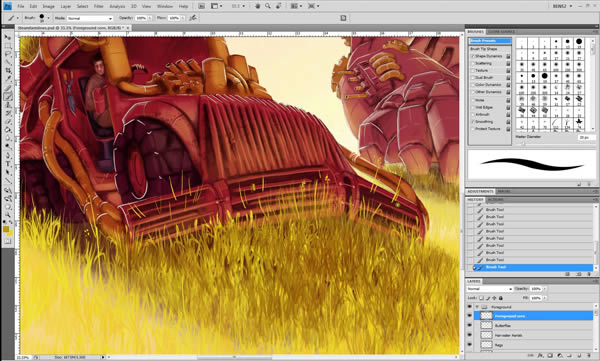Viewport: 600px width, 361px height.
Task: Enable the Dual Brush checkbox
Action: pyautogui.click(x=473, y=78)
